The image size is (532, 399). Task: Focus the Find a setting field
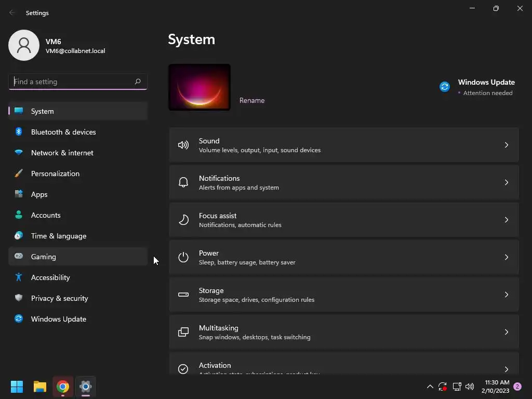pos(78,82)
